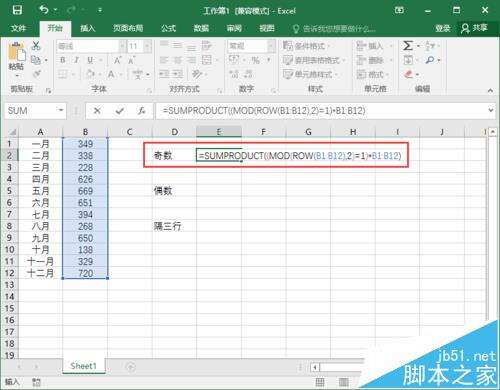Click the Insert Function fx icon
The width and height of the screenshot is (500, 390).
pyautogui.click(x=141, y=110)
